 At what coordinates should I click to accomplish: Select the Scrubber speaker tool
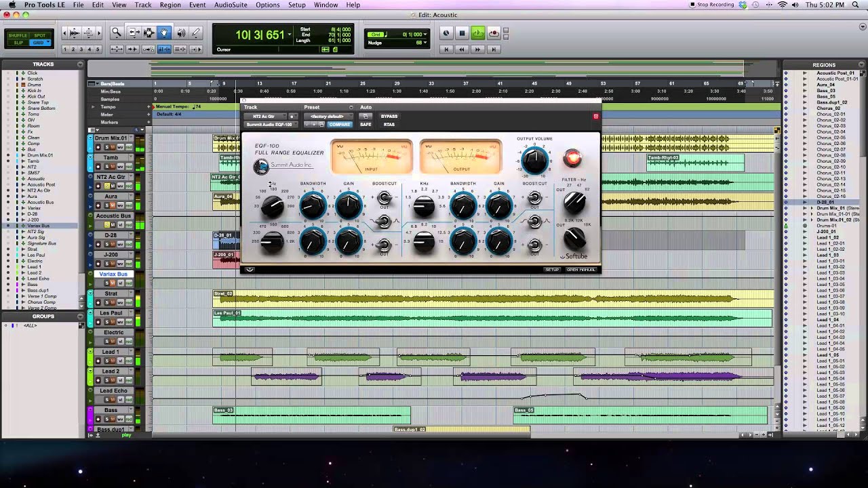click(x=181, y=33)
